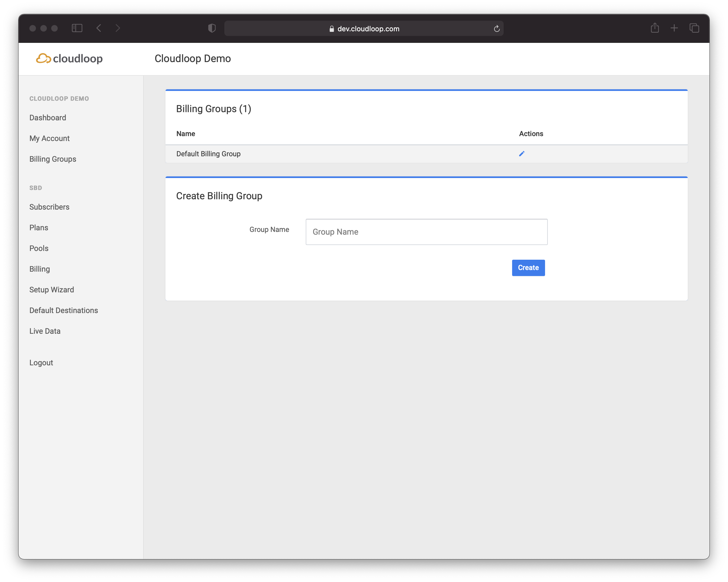Click the privacy shield icon
Viewport: 728px width, 582px height.
tap(212, 28)
